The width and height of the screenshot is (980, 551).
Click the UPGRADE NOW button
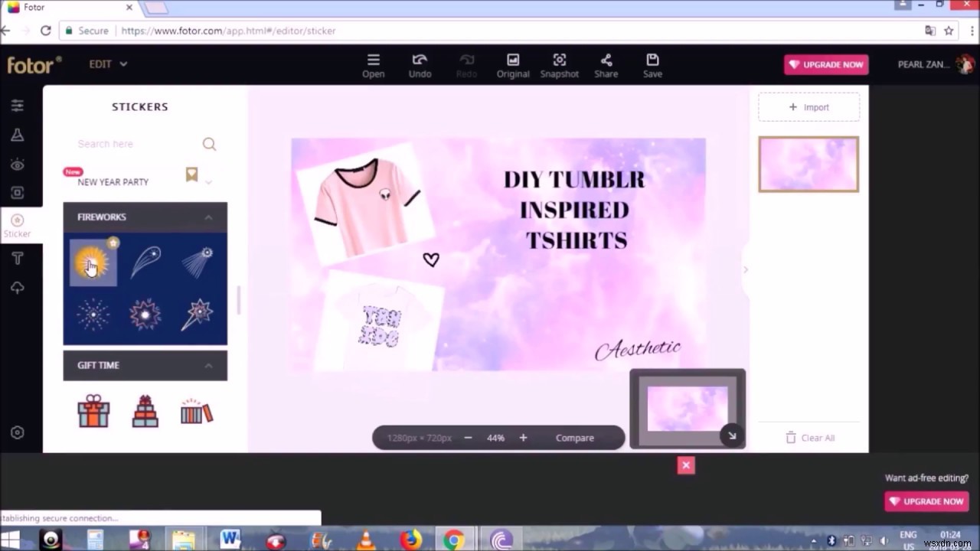pos(825,64)
